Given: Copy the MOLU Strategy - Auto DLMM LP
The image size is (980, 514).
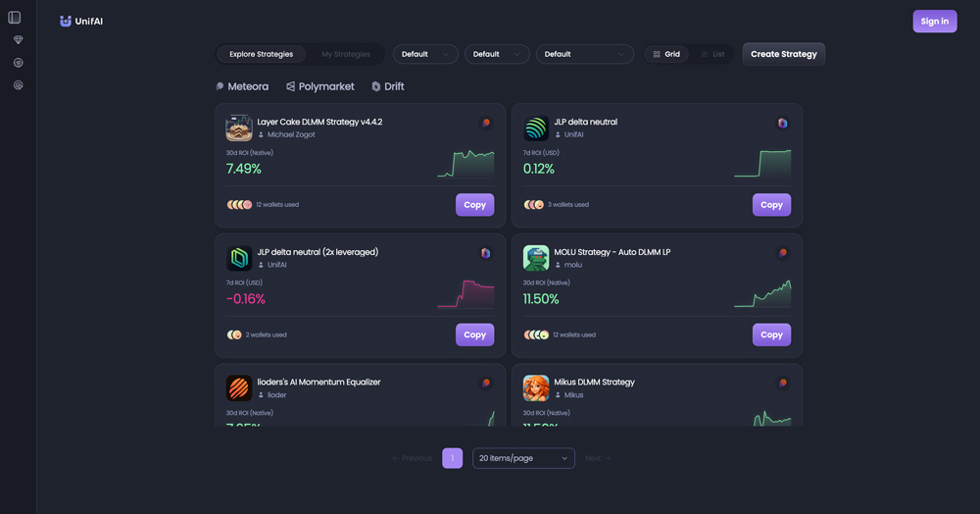Looking at the screenshot, I should click(771, 334).
